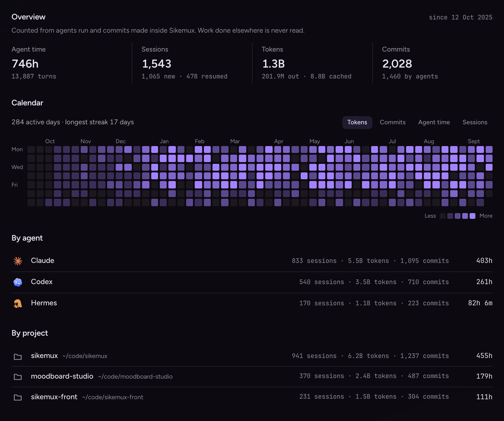
Task: Click the 2,028 commits value
Action: pyautogui.click(x=397, y=64)
